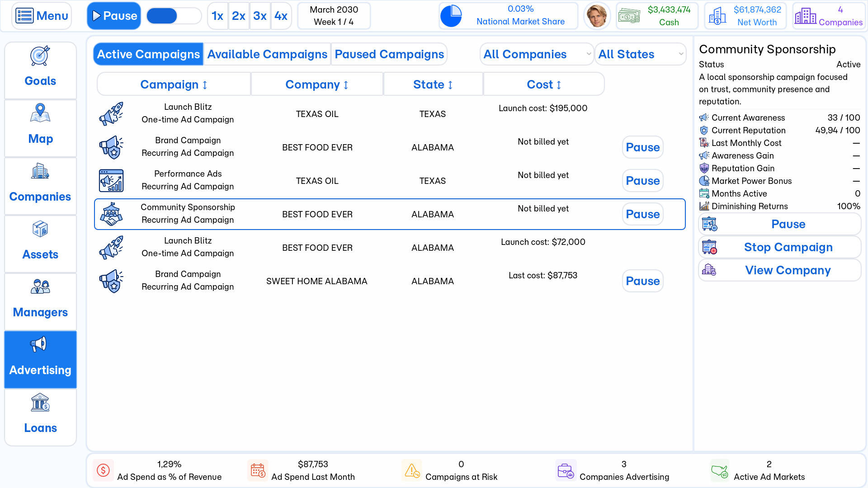Click the Net Worth building icon
868x488 pixels.
[717, 16]
